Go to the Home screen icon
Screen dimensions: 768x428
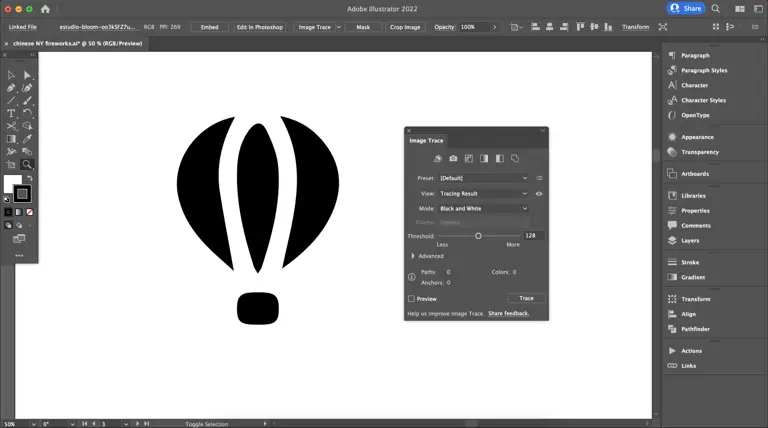[x=45, y=9]
